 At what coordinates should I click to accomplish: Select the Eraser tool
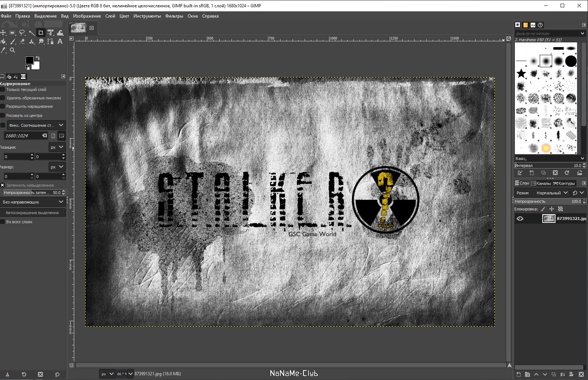coord(22,42)
